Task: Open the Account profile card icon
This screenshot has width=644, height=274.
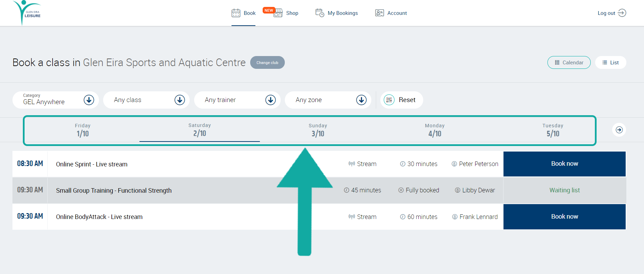Action: pos(380,13)
